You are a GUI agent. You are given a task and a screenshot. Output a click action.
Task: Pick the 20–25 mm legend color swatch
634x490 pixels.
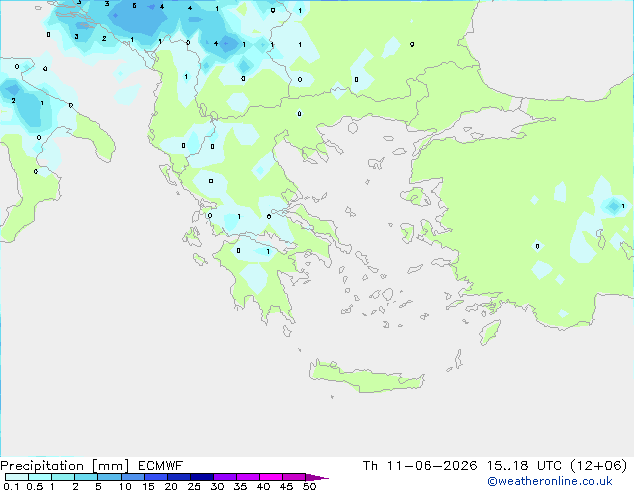pyautogui.click(x=179, y=477)
